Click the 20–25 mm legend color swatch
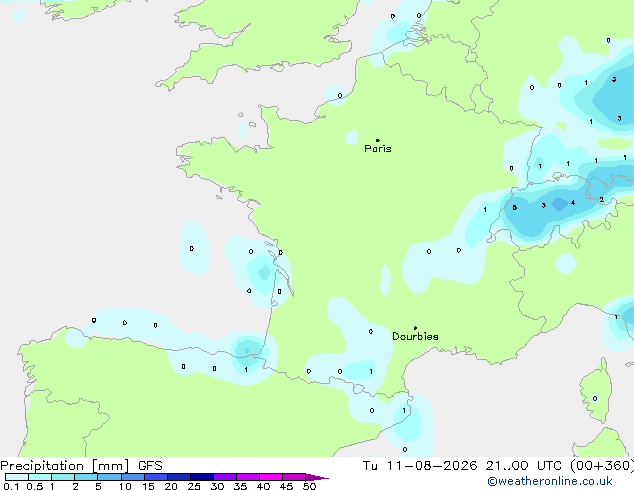The image size is (634, 490). tap(179, 477)
